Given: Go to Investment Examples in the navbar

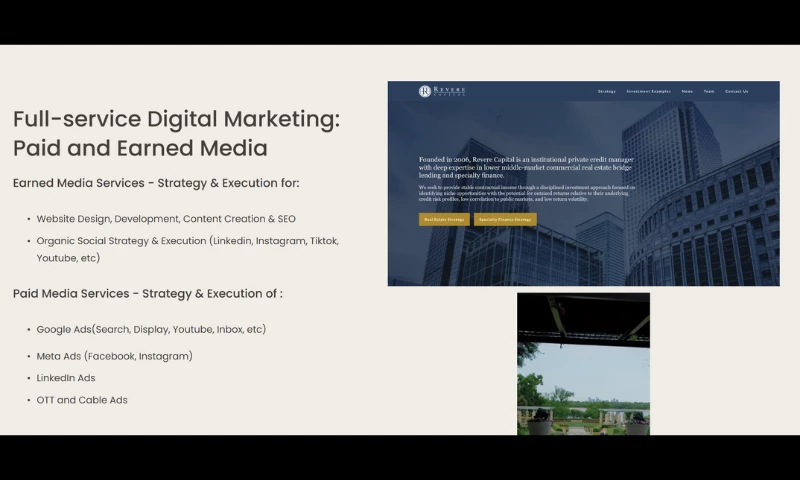Looking at the screenshot, I should [649, 91].
